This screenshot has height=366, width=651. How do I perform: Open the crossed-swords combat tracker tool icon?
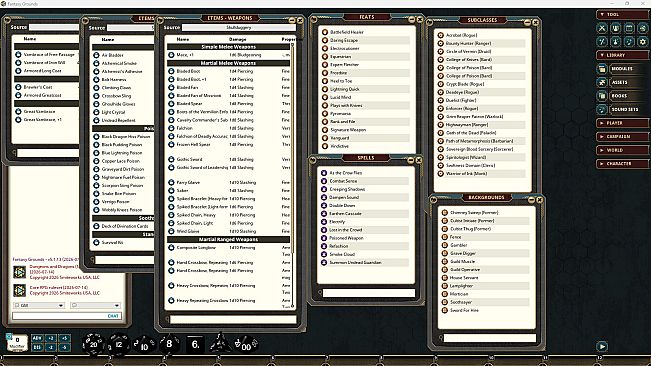tap(602, 28)
